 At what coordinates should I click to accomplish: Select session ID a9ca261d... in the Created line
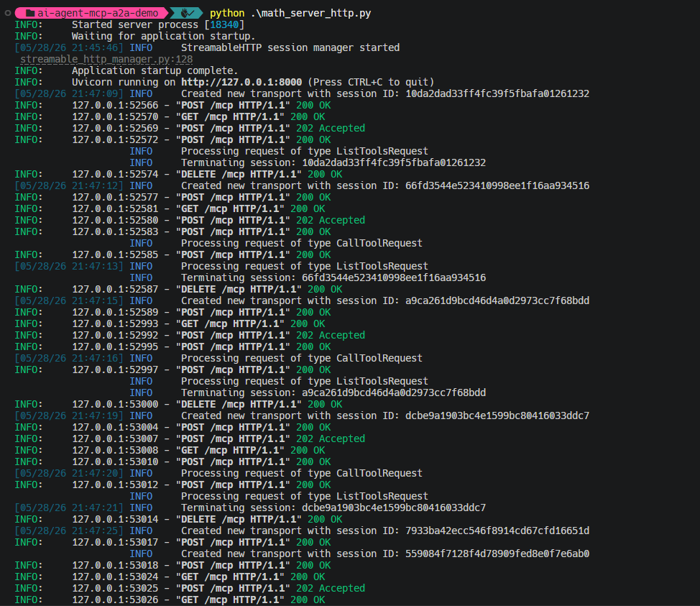[497, 301]
